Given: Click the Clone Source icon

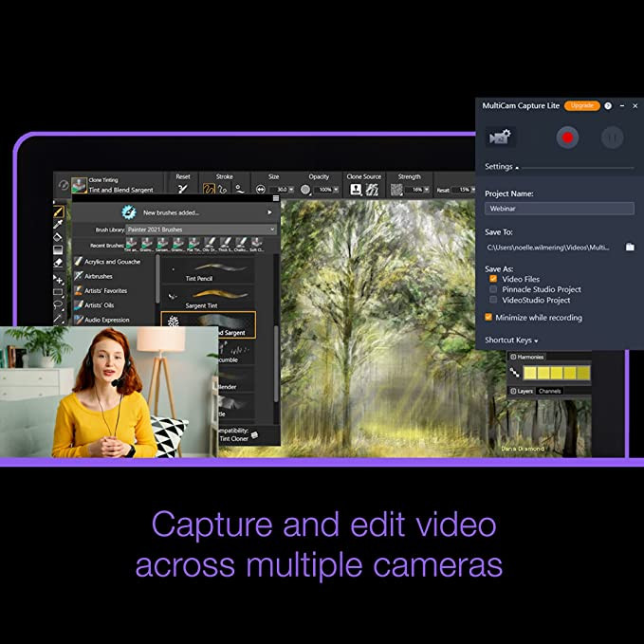Looking at the screenshot, I should [x=357, y=190].
